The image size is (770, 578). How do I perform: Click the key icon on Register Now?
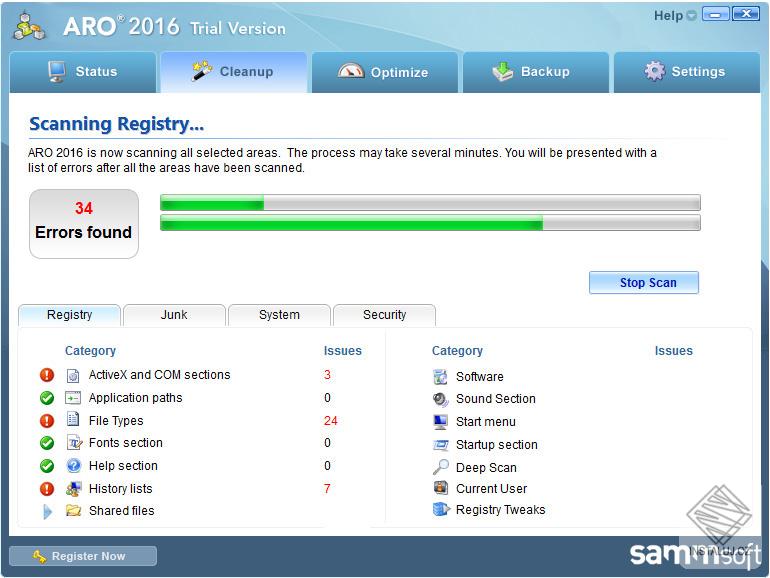39,556
